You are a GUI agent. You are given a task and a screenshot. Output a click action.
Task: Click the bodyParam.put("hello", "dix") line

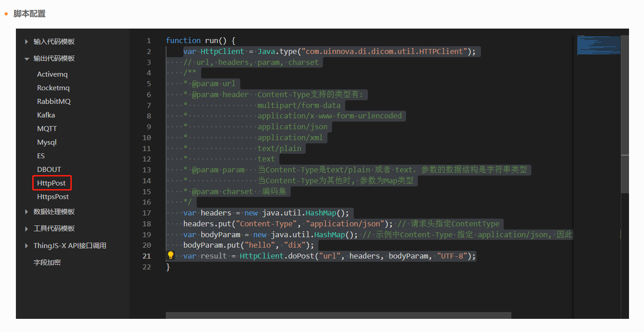coord(248,245)
